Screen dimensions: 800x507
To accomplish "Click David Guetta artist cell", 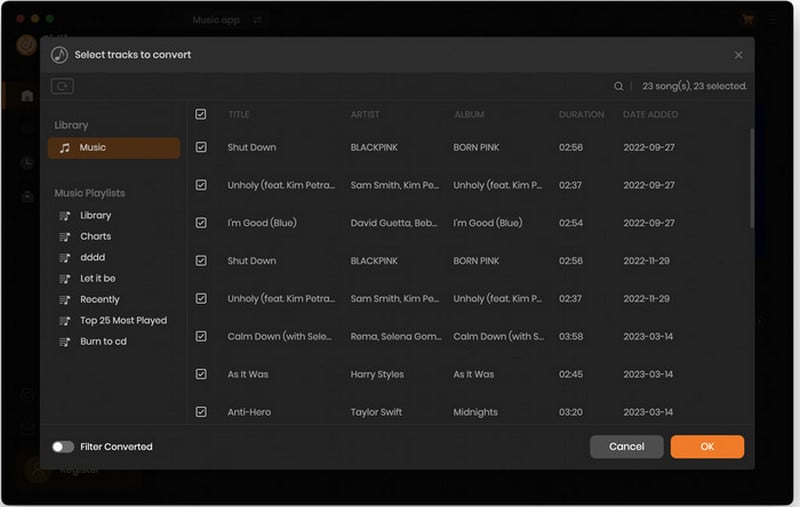I will pyautogui.click(x=393, y=223).
